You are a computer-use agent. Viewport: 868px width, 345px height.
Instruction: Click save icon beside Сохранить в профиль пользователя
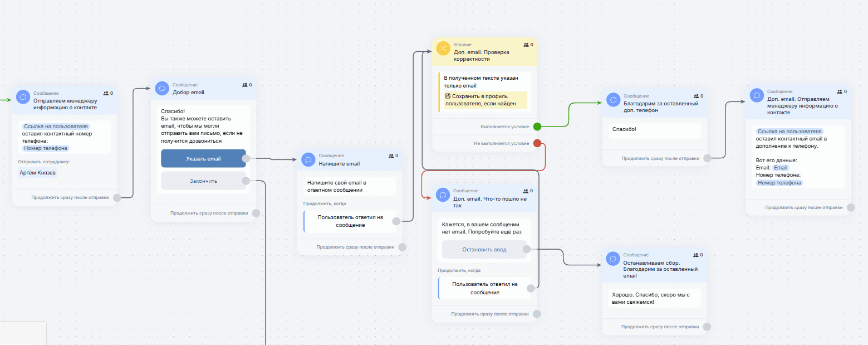pyautogui.click(x=448, y=96)
